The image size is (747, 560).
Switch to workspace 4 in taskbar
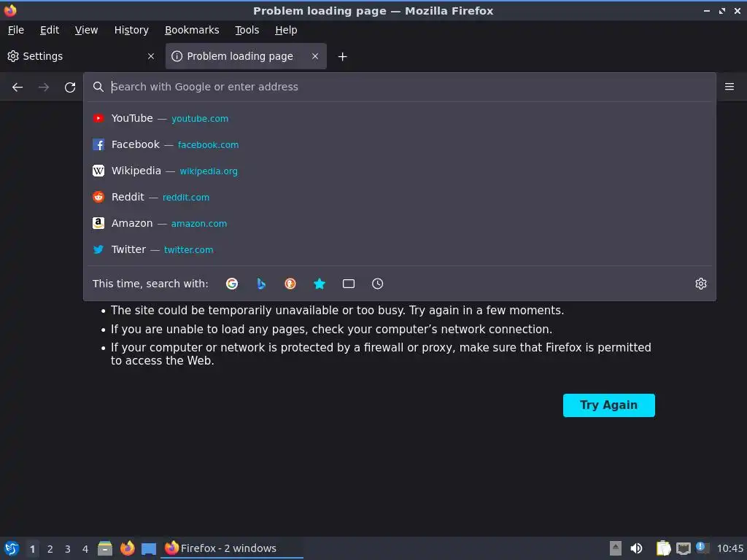pyautogui.click(x=85, y=549)
